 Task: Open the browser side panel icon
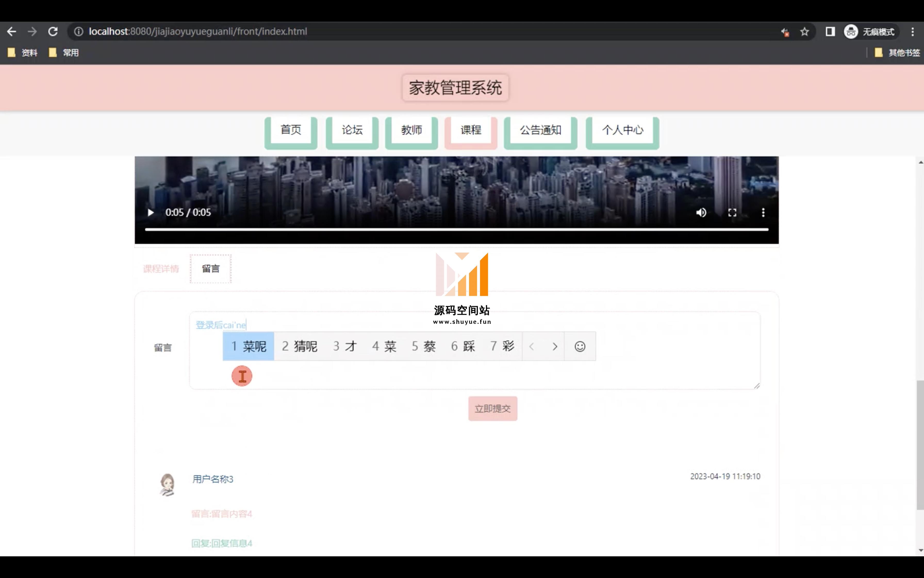point(830,31)
